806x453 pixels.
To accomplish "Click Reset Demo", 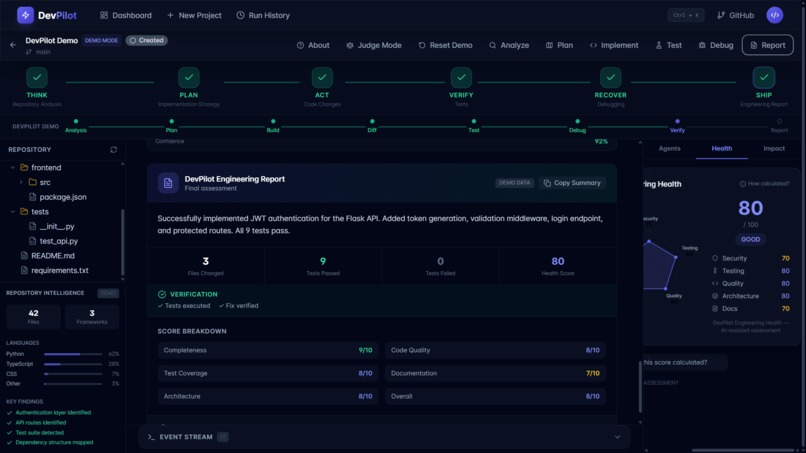I will pos(445,45).
